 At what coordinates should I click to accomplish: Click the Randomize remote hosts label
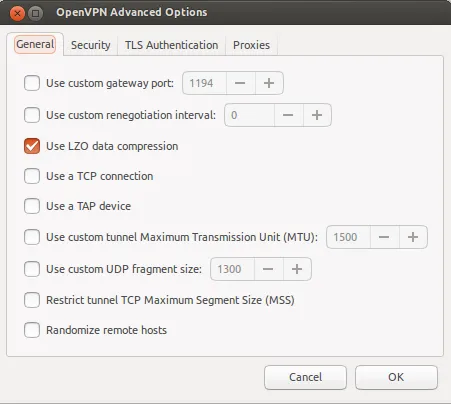[106, 330]
